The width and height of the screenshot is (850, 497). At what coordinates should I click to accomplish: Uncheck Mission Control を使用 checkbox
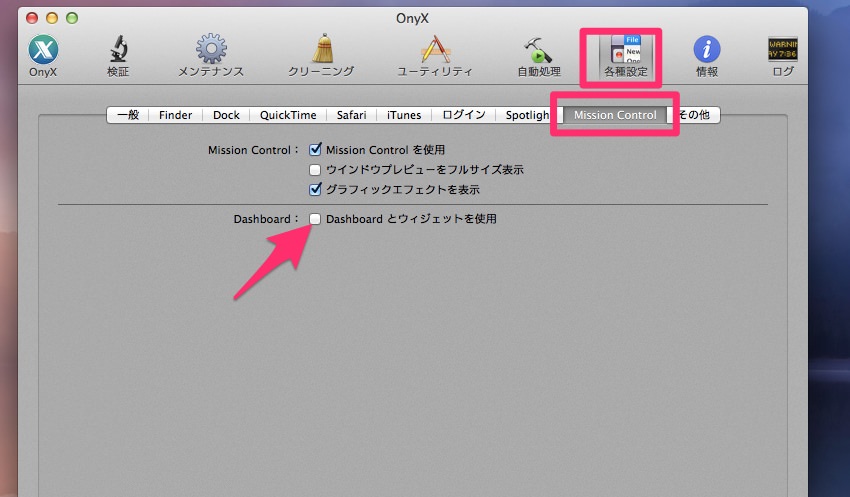point(315,150)
